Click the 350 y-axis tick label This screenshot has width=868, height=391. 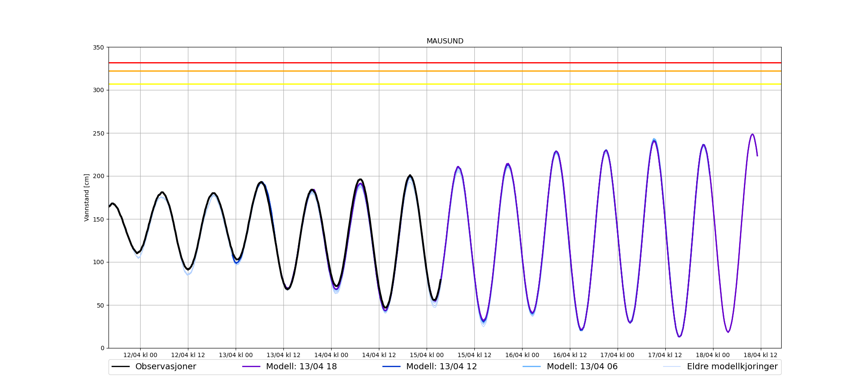[99, 47]
